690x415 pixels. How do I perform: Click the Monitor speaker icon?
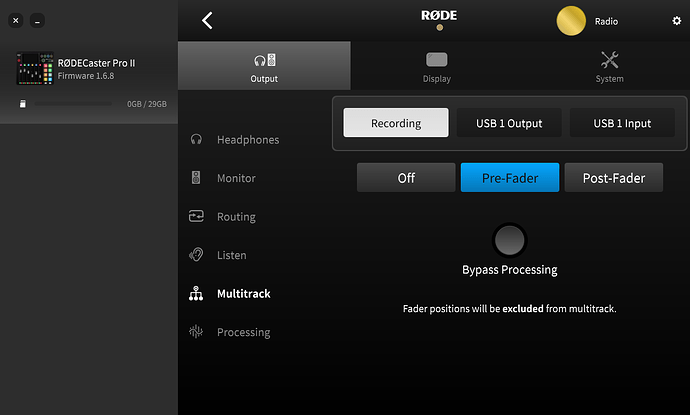coord(196,178)
